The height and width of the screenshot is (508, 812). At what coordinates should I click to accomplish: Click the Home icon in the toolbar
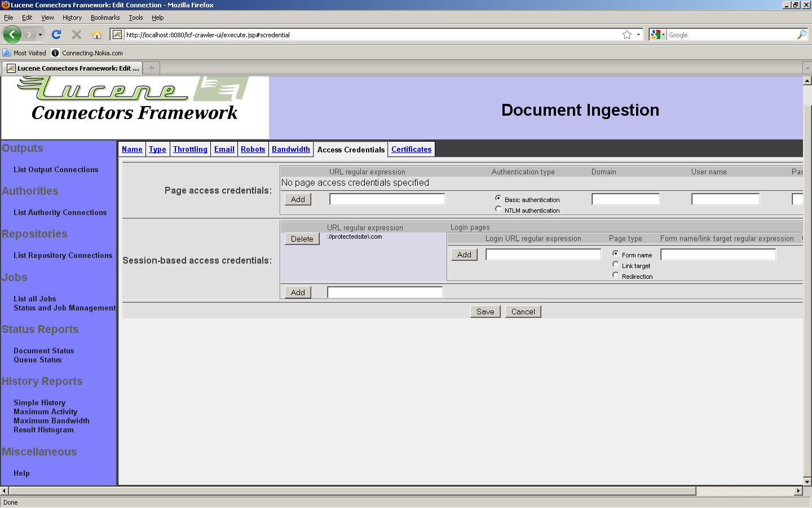click(97, 34)
